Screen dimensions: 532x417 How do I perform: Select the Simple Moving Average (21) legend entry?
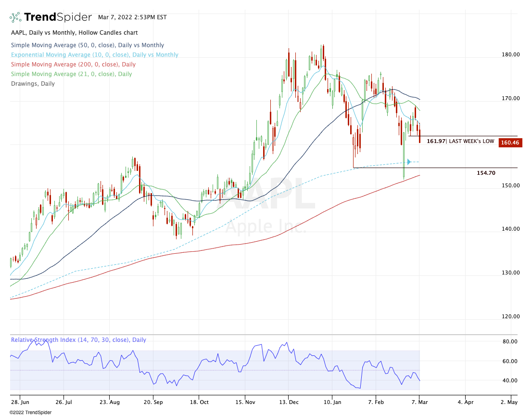[x=71, y=74]
